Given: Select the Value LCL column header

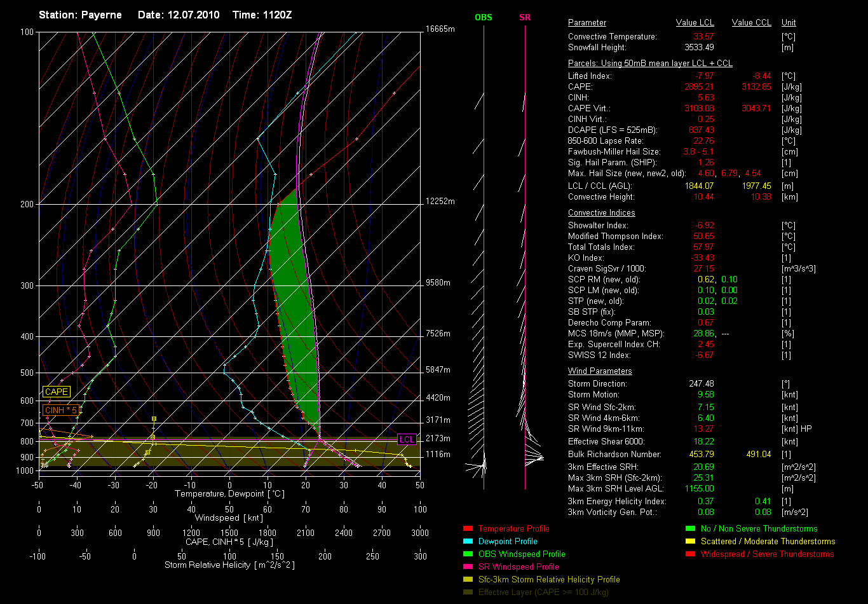Looking at the screenshot, I should (695, 23).
